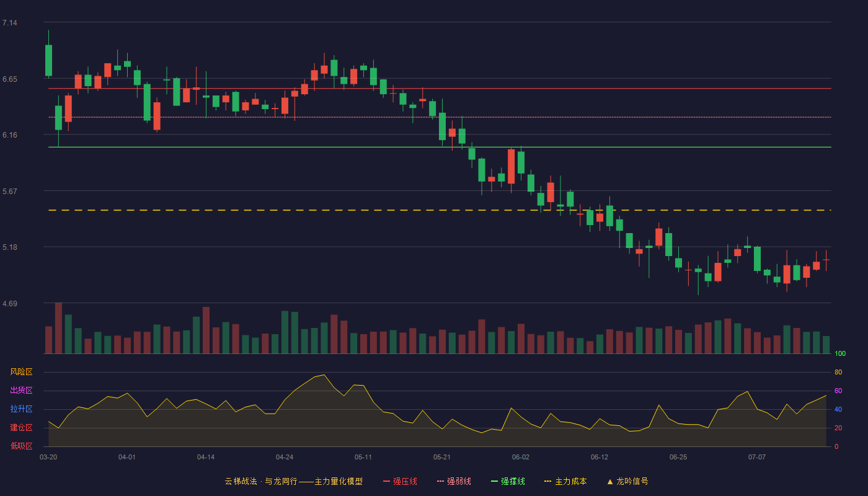Viewport: 868px width, 496px height.
Task: Click the 06-12 date label
Action: (x=600, y=457)
